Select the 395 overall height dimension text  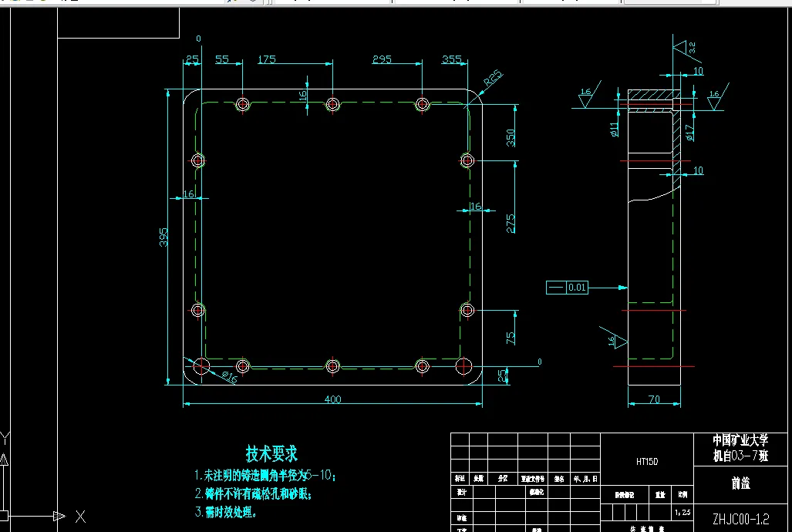coord(163,237)
